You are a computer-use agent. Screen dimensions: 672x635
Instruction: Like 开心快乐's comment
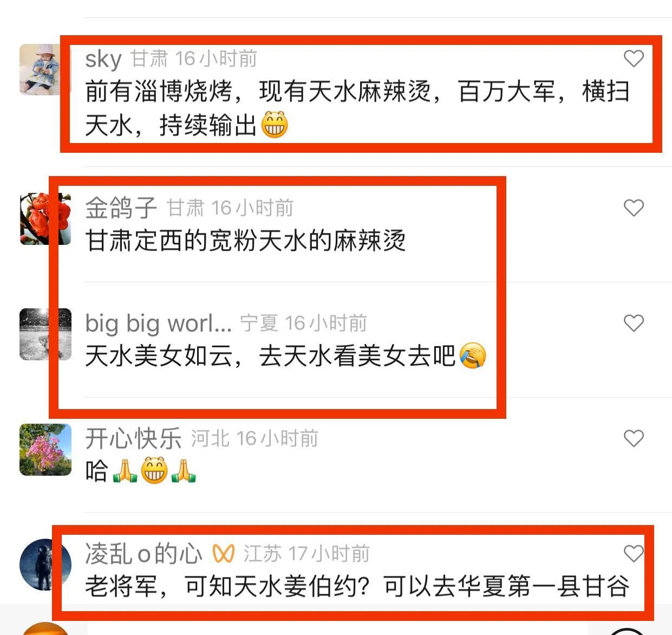(634, 438)
